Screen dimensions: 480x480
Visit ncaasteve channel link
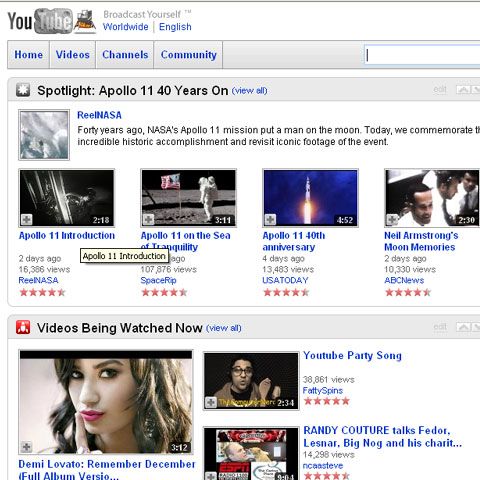coord(323,465)
